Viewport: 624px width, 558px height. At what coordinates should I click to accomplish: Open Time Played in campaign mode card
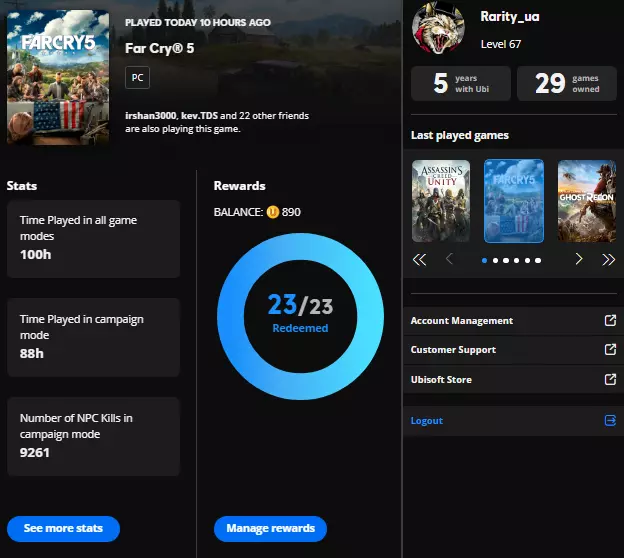click(94, 338)
